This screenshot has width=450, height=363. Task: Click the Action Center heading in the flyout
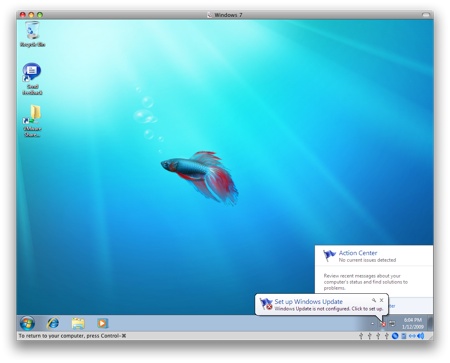coord(358,253)
